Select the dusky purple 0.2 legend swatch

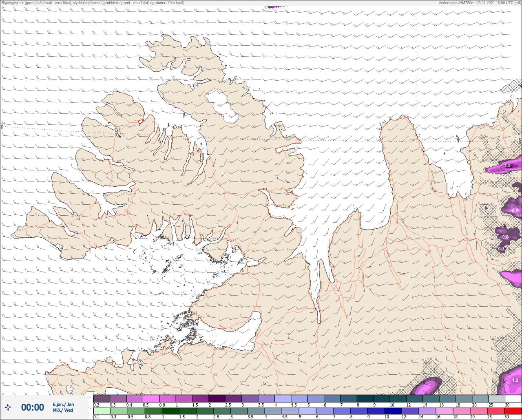pyautogui.click(x=102, y=398)
